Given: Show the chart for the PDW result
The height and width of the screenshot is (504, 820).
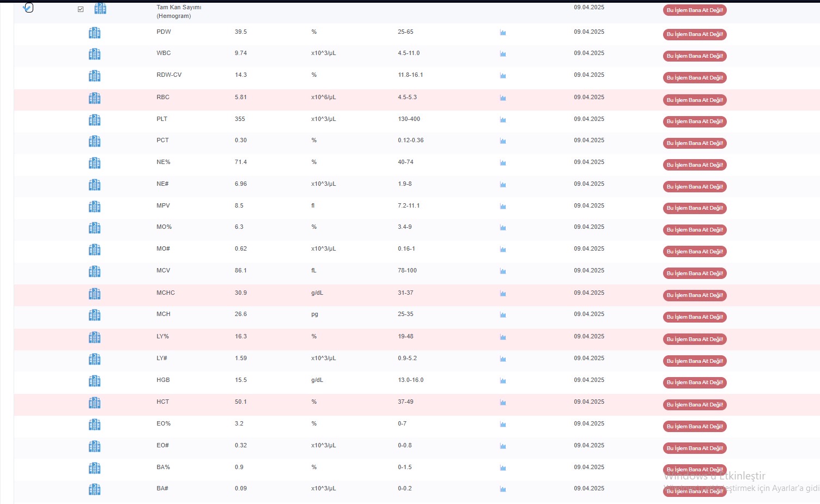Looking at the screenshot, I should tap(503, 33).
